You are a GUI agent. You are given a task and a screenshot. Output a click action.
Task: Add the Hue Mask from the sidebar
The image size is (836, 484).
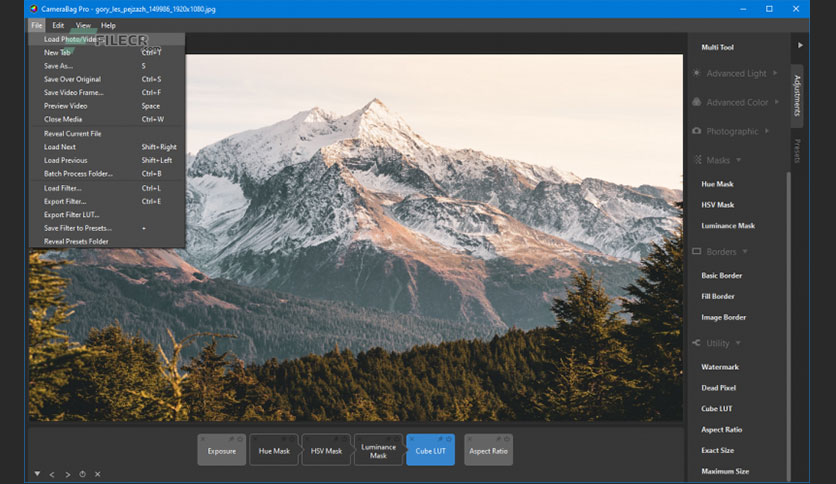(x=717, y=184)
